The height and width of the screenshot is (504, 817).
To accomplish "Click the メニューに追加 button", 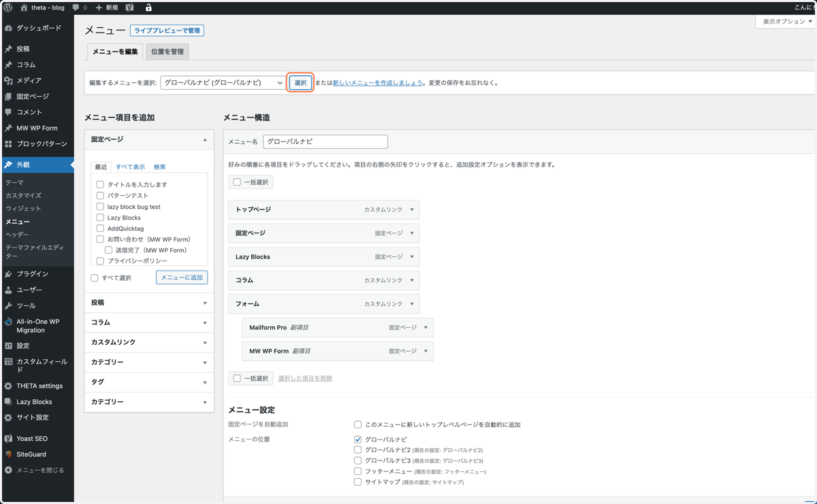I will pos(182,278).
